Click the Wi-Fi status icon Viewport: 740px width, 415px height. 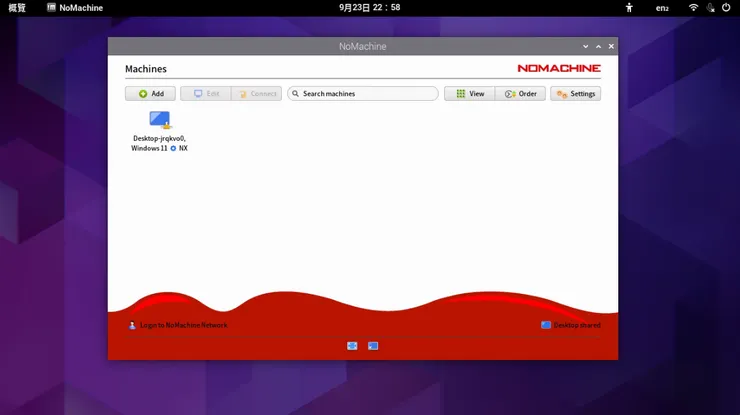click(x=693, y=8)
